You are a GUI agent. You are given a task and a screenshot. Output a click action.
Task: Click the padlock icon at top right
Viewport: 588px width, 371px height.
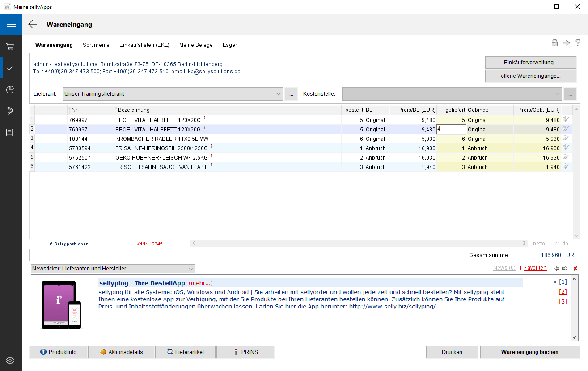pos(554,43)
